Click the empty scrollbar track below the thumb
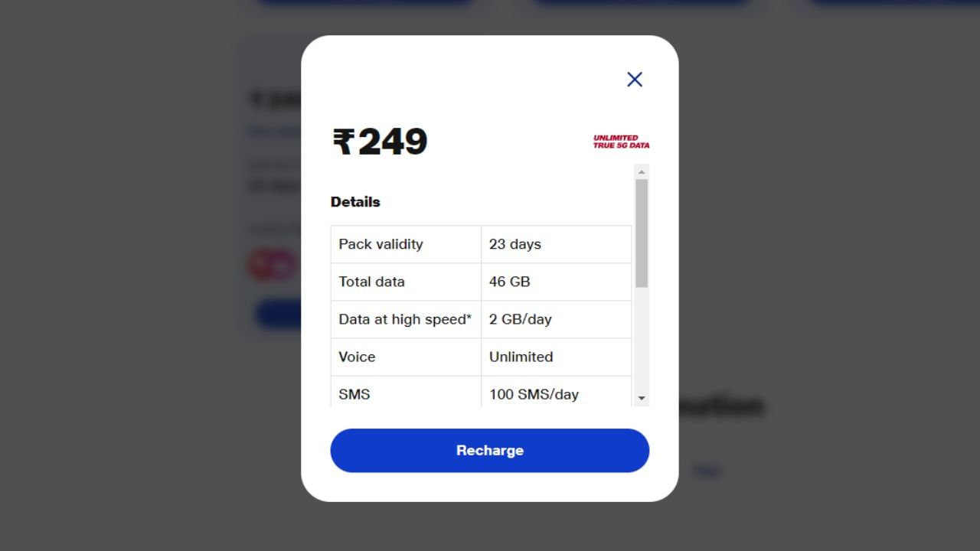This screenshot has height=551, width=980. (x=642, y=339)
